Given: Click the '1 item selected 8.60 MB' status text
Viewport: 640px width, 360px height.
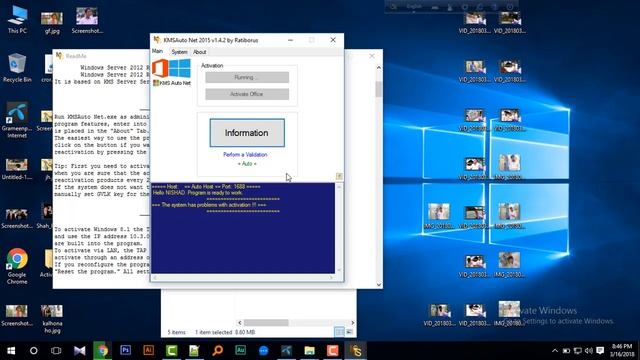Looking at the screenshot, I should [x=225, y=332].
